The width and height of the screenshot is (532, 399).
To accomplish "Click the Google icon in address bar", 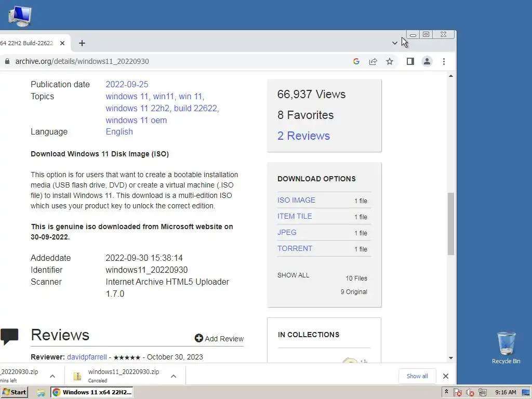I will (356, 61).
